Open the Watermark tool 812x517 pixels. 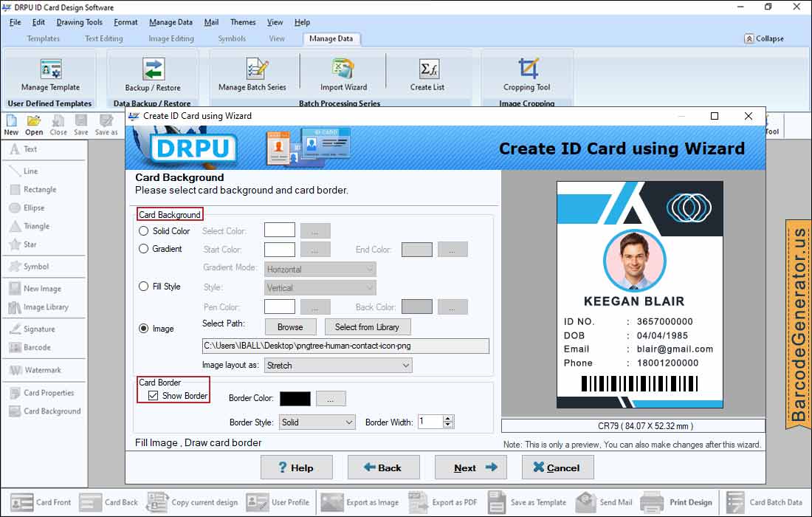(35, 371)
